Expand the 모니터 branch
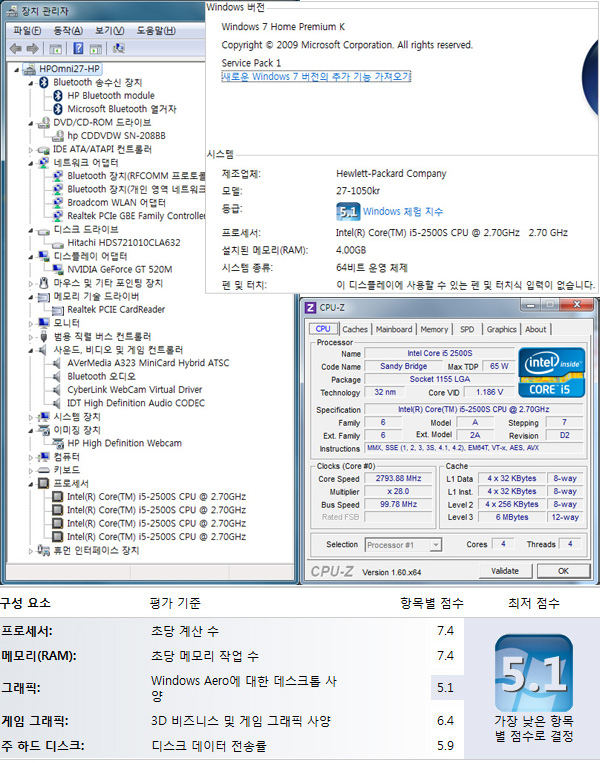 pos(31,324)
